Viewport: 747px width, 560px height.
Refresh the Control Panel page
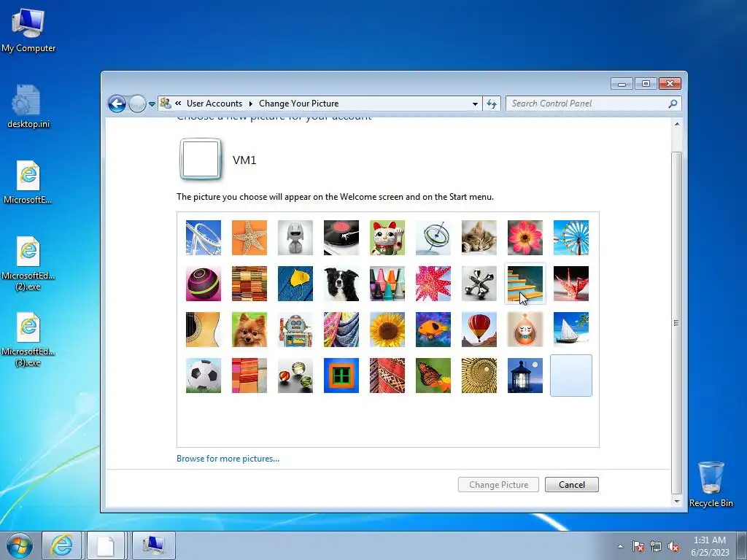tap(492, 104)
